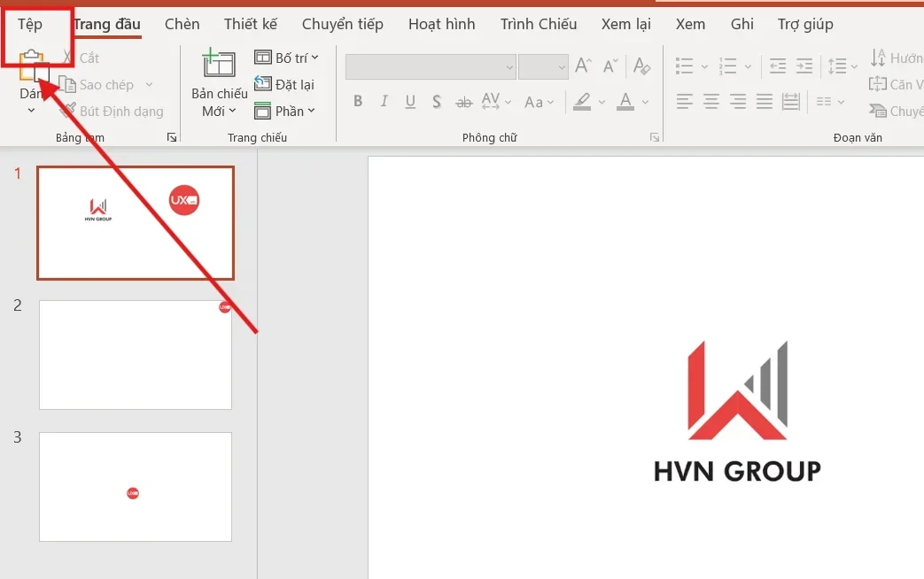
Task: Open the Trình Chiếu tab
Action: [x=538, y=24]
